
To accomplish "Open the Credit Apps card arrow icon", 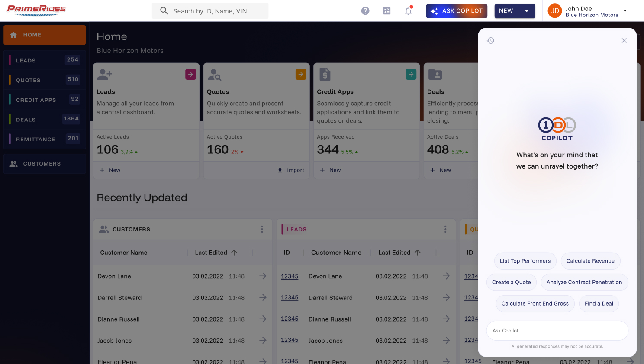I will click(411, 75).
